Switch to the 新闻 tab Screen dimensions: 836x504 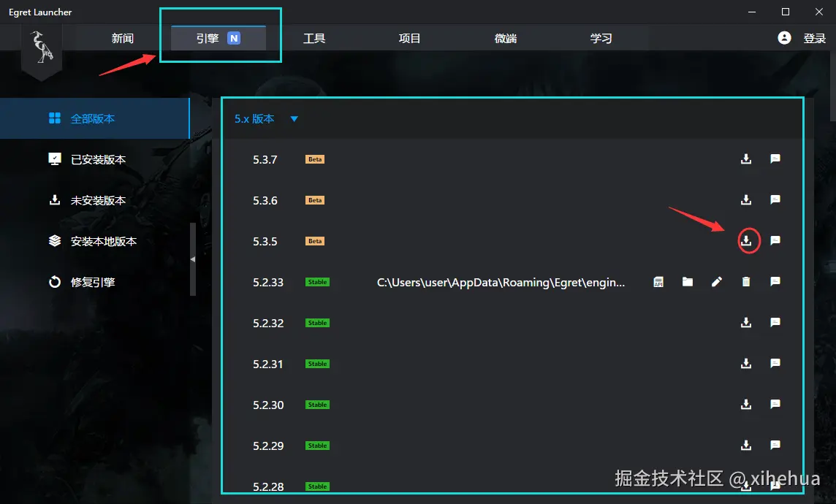click(123, 39)
